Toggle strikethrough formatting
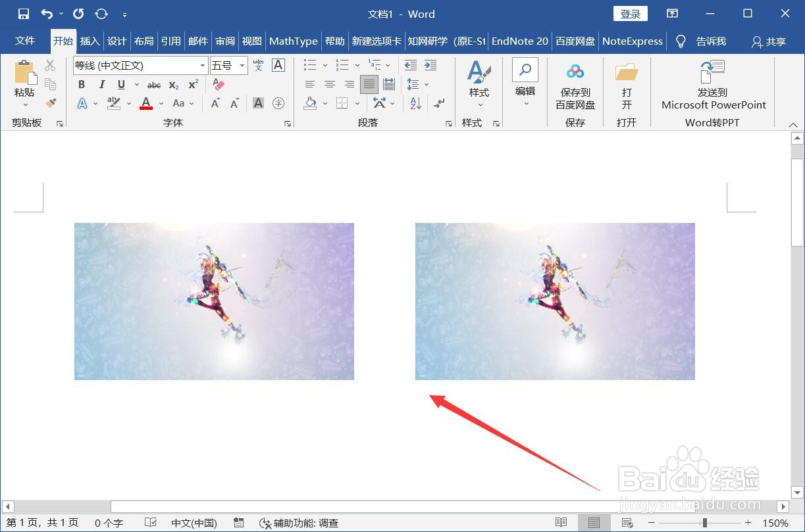This screenshot has height=532, width=805. pyautogui.click(x=154, y=85)
